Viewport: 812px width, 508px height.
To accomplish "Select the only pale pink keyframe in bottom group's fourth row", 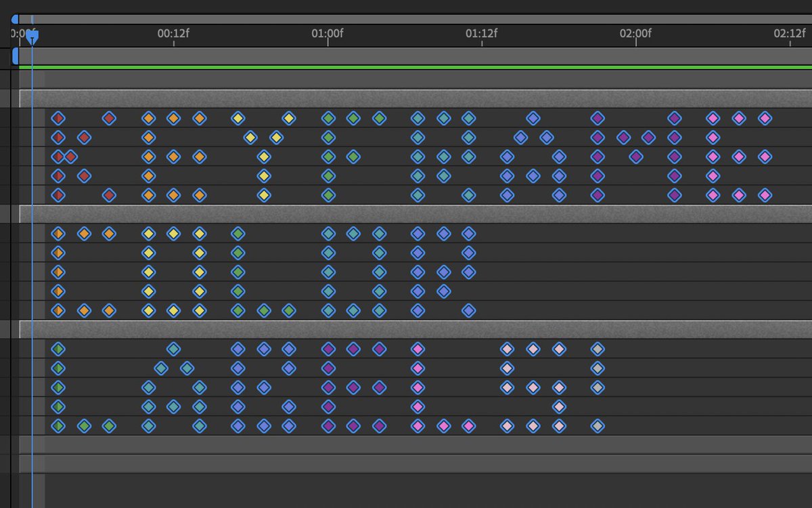I will (559, 407).
